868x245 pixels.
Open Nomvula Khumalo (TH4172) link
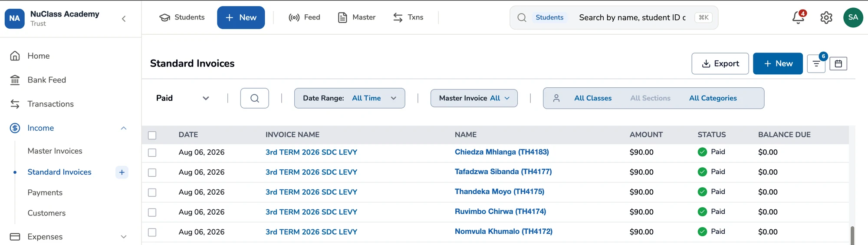(x=503, y=232)
